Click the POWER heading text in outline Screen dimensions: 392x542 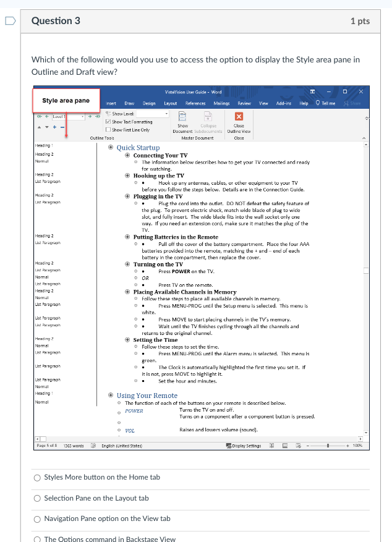point(134,411)
